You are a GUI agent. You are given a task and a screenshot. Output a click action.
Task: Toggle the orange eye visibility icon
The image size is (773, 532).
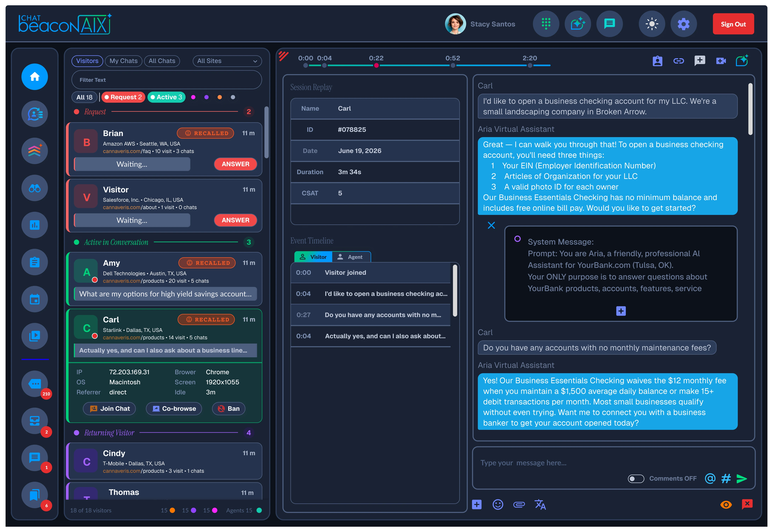tap(726, 505)
